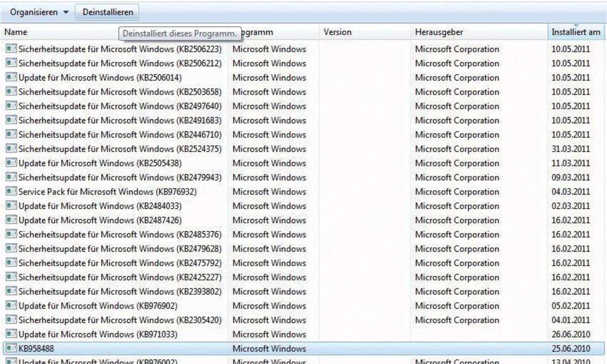Select Sicherheitsupdate für Microsoft Windows (KB2524375)
The image size is (607, 364).
(x=120, y=149)
